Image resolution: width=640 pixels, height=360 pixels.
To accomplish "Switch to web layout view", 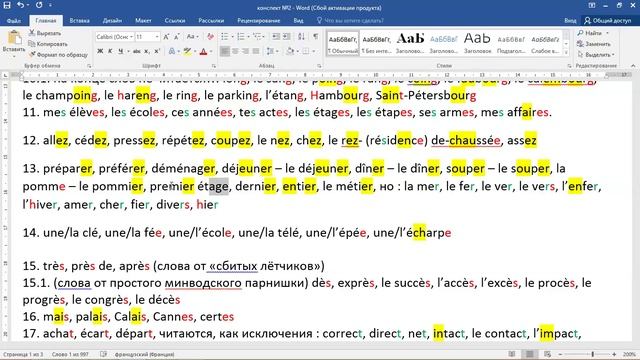I will (x=547, y=354).
